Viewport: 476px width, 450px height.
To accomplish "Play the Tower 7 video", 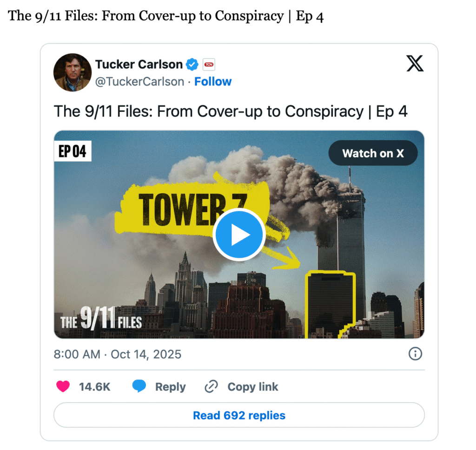I will point(239,235).
